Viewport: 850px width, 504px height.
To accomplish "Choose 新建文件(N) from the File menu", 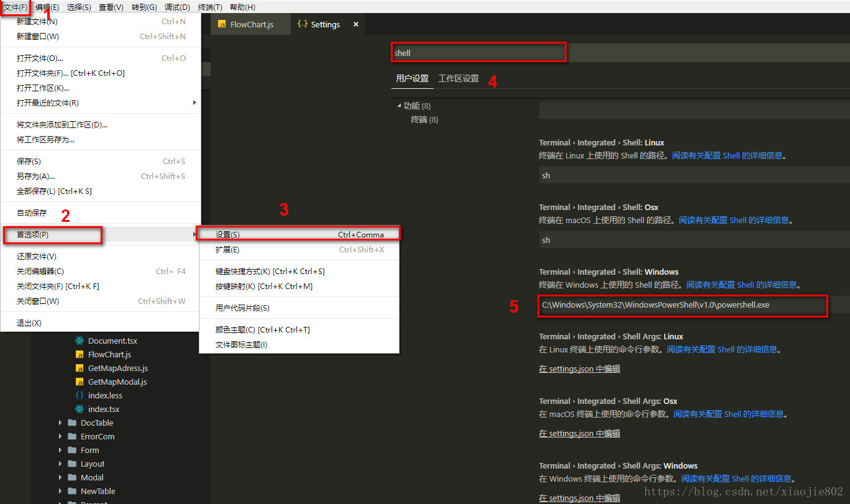I will coord(101,22).
